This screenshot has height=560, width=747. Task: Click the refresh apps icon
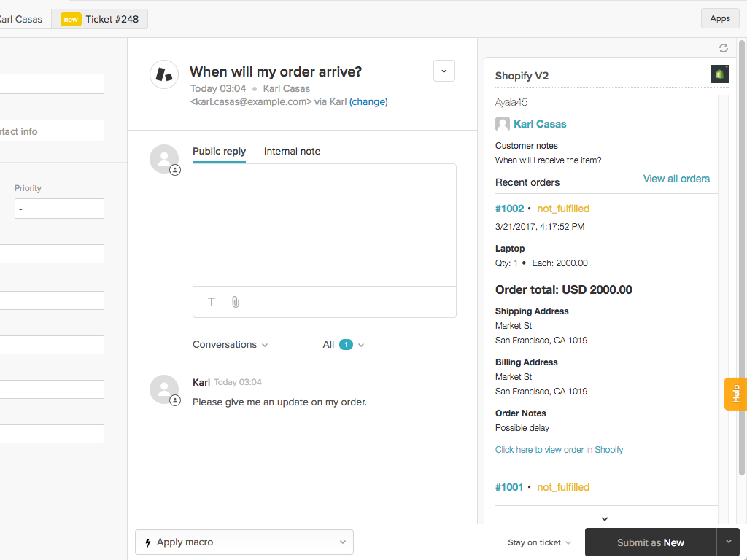pos(723,48)
